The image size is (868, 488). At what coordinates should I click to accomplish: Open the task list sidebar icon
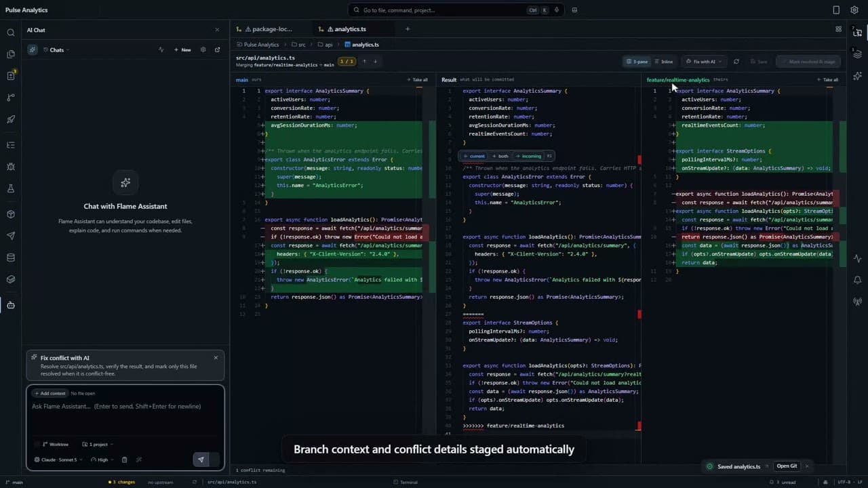(10, 145)
